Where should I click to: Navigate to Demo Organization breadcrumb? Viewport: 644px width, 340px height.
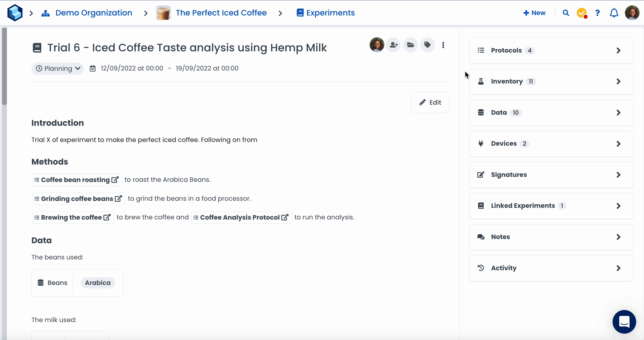click(x=94, y=13)
